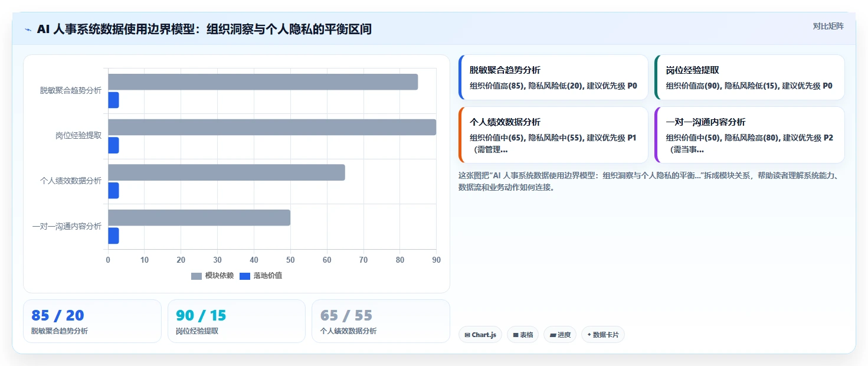This screenshot has height=366, width=868.
Task: Click the sparkle icon in 数据卡片 chip
Action: pos(589,335)
